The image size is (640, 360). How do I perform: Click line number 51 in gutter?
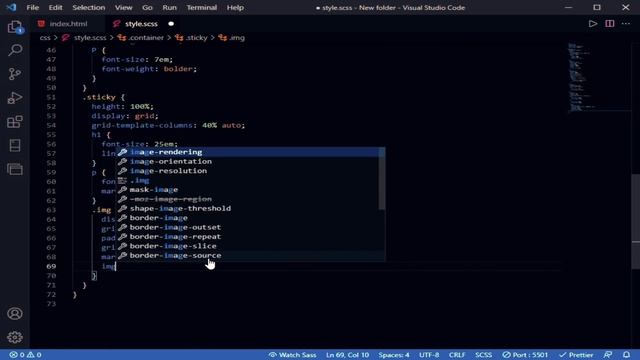[x=51, y=97]
